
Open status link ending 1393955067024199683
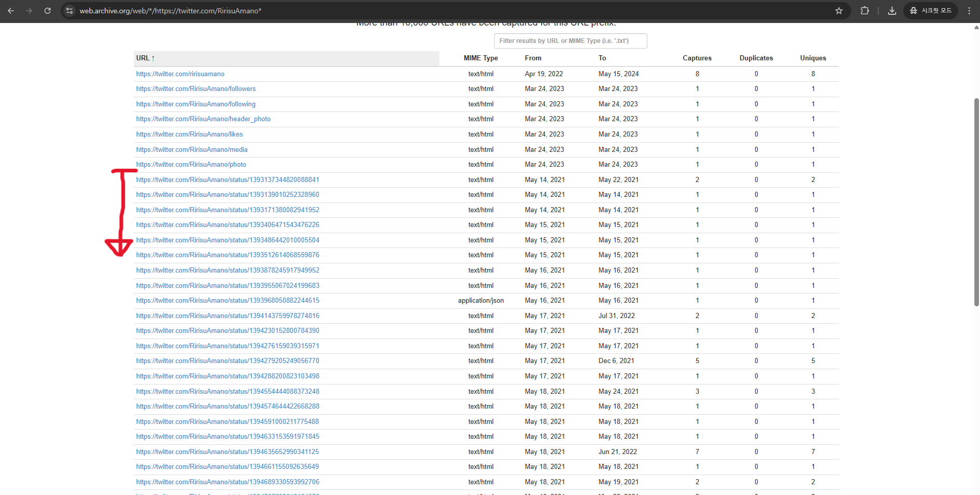pyautogui.click(x=228, y=286)
